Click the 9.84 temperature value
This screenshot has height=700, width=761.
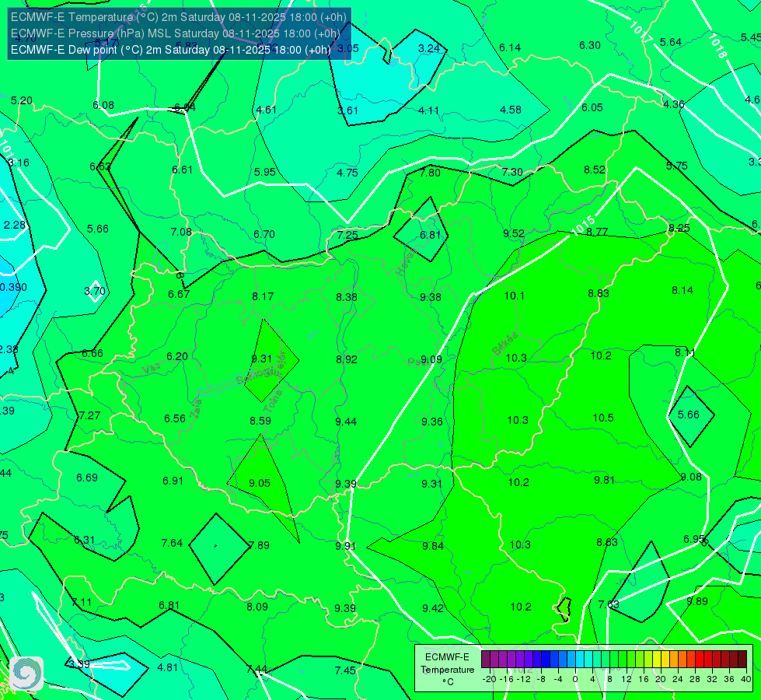[433, 546]
